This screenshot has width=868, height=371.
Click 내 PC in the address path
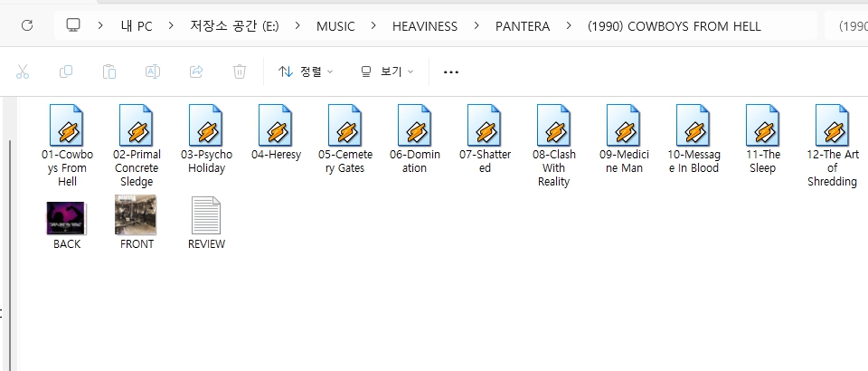137,26
